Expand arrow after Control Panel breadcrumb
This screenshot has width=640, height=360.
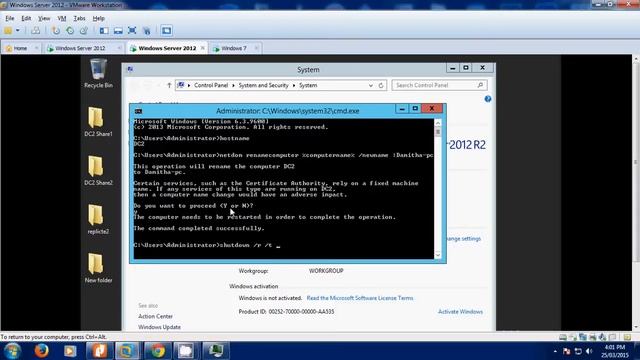click(233, 85)
